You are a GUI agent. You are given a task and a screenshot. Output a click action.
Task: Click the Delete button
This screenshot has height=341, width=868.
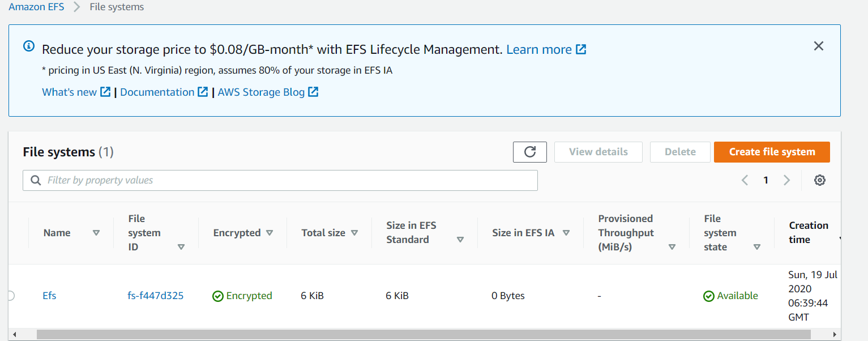pos(680,152)
